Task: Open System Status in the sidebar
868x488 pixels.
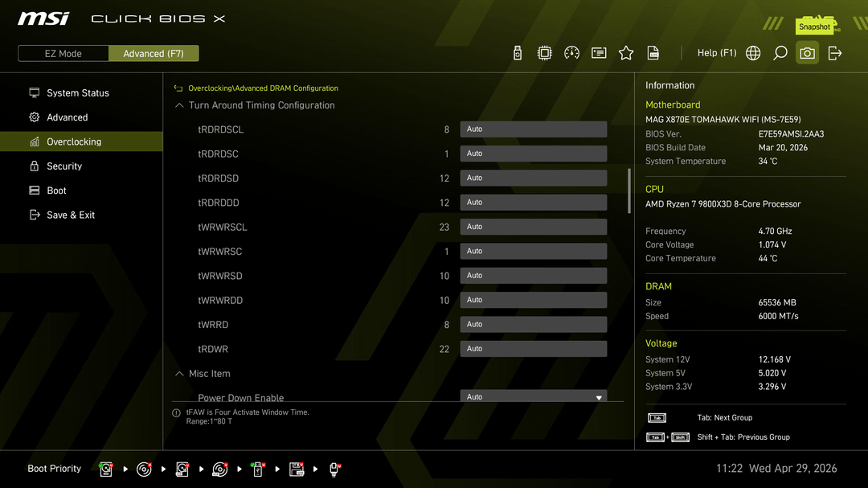Action: (x=77, y=93)
